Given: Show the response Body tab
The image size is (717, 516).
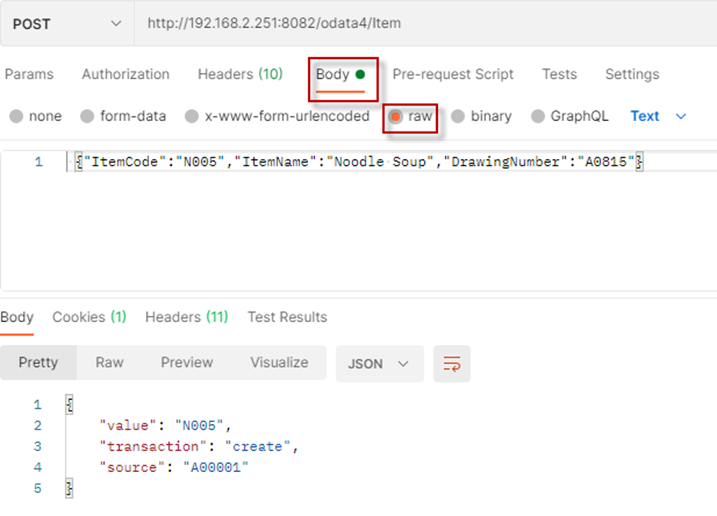Looking at the screenshot, I should coord(17,317).
